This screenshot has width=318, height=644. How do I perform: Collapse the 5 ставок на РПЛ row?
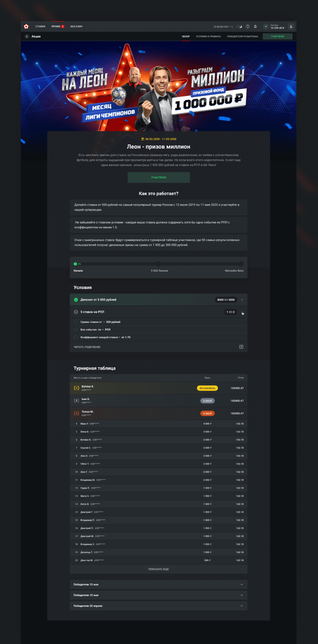tap(242, 312)
